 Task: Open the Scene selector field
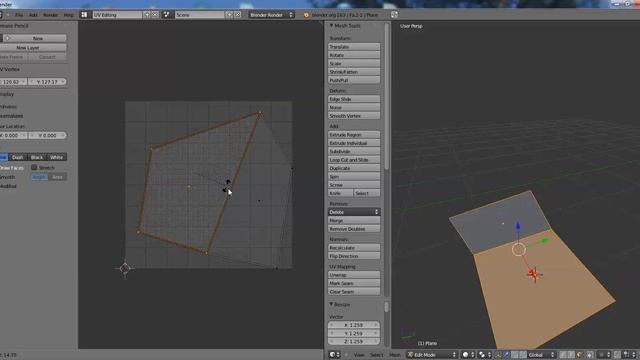coord(200,15)
